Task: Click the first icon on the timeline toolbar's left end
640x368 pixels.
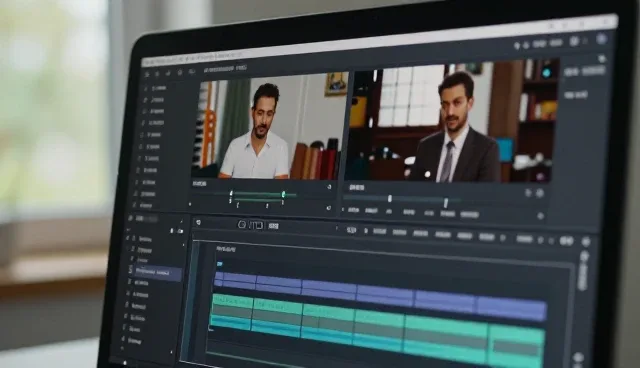Action: 198,222
